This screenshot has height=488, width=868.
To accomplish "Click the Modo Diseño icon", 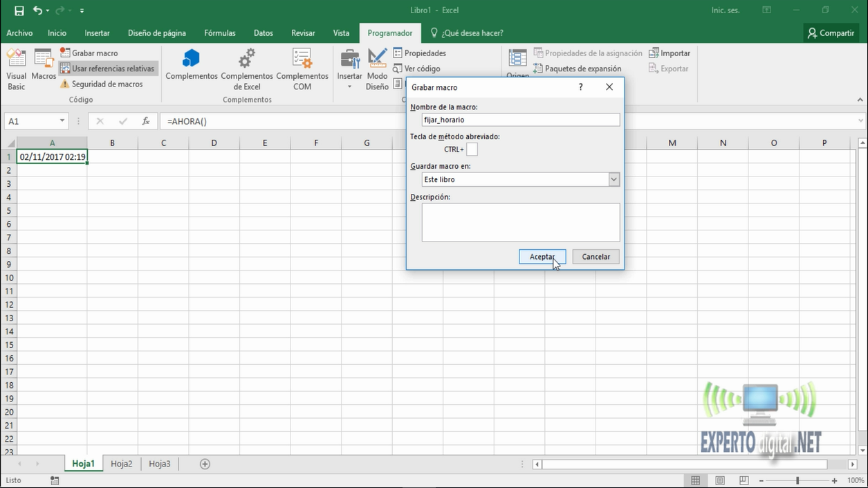I will 377,60.
